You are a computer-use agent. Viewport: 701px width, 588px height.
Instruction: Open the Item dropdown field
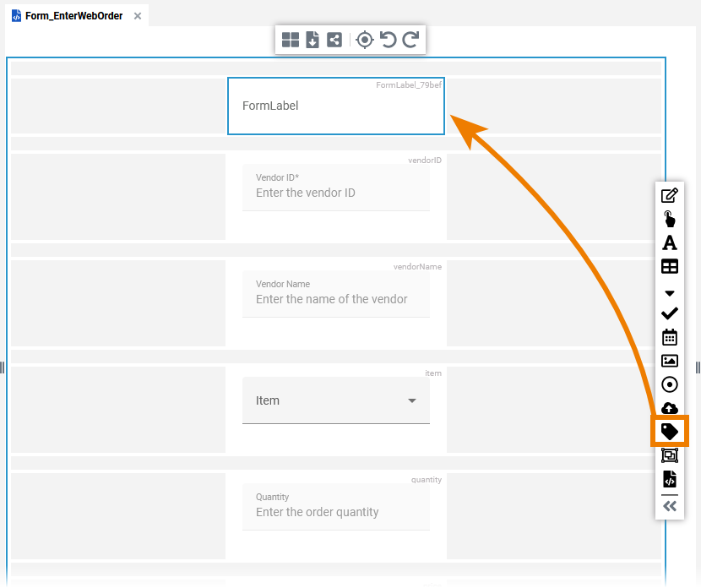336,400
